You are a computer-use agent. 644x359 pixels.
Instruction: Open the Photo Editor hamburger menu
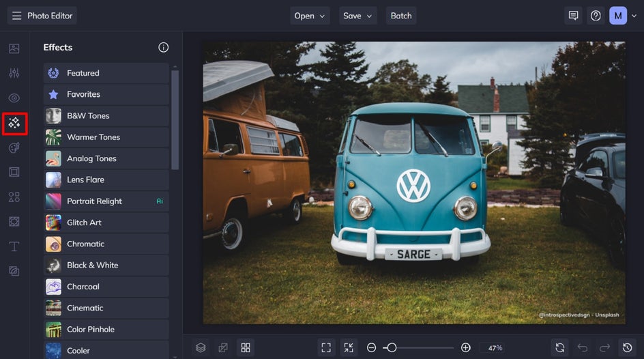(x=16, y=16)
